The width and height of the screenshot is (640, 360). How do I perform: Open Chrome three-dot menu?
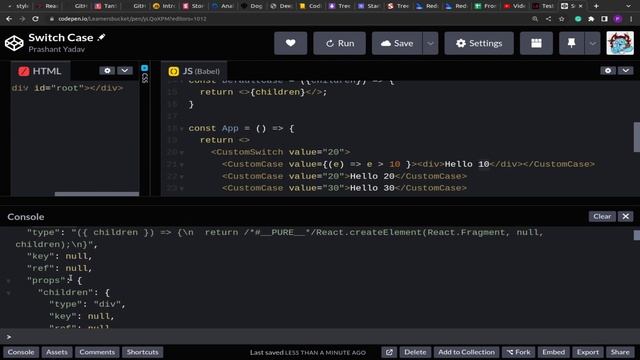631,19
